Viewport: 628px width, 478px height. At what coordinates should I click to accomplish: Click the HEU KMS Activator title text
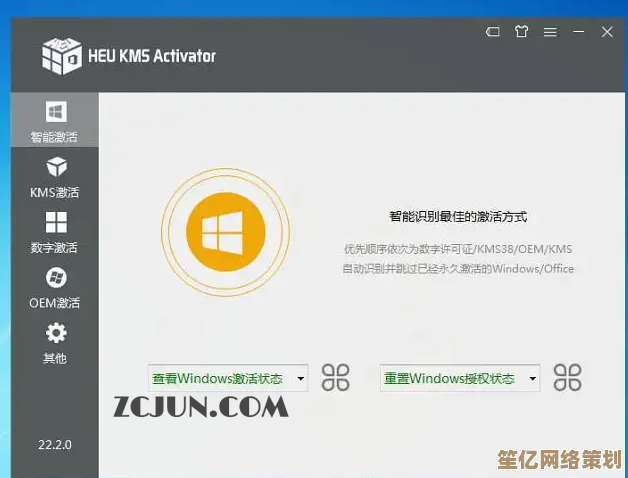tap(153, 55)
